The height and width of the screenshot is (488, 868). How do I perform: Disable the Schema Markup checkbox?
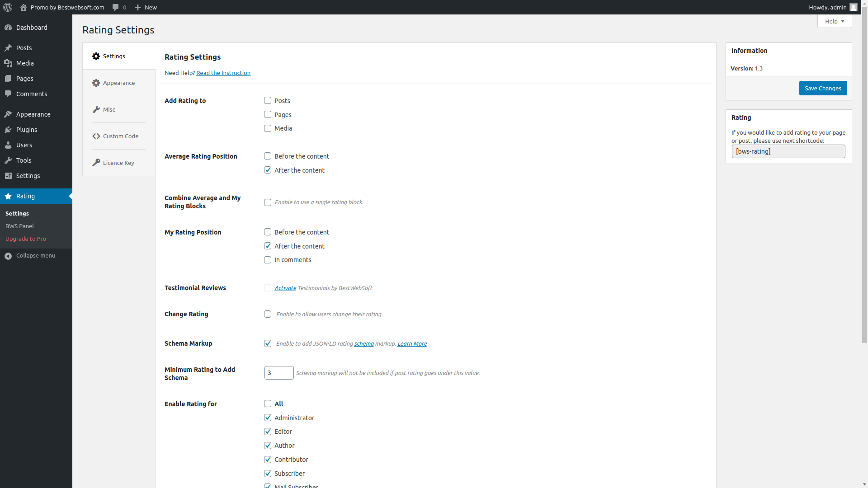coord(268,343)
